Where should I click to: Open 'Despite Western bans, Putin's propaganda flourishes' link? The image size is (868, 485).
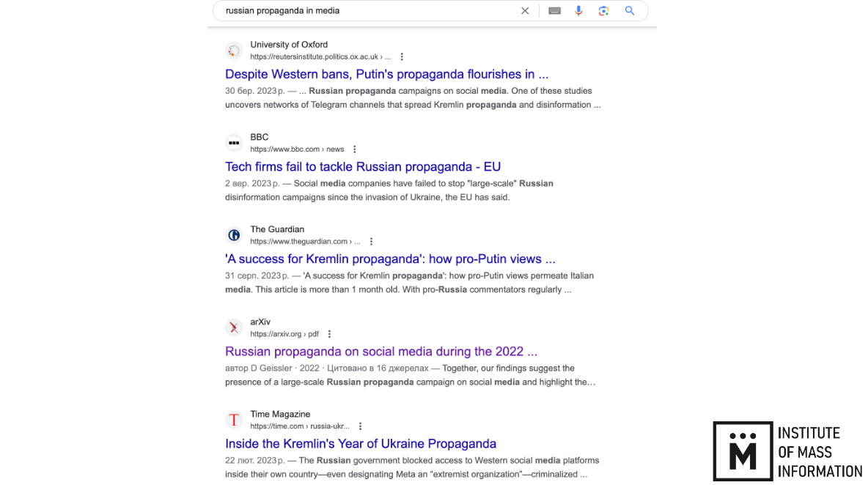[x=386, y=74]
